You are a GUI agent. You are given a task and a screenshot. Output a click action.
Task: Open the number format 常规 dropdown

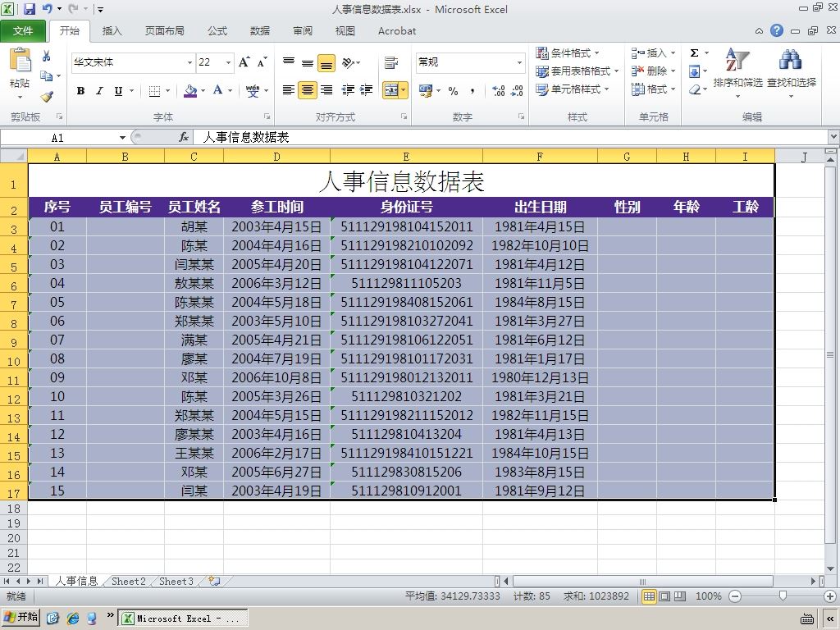coord(519,62)
